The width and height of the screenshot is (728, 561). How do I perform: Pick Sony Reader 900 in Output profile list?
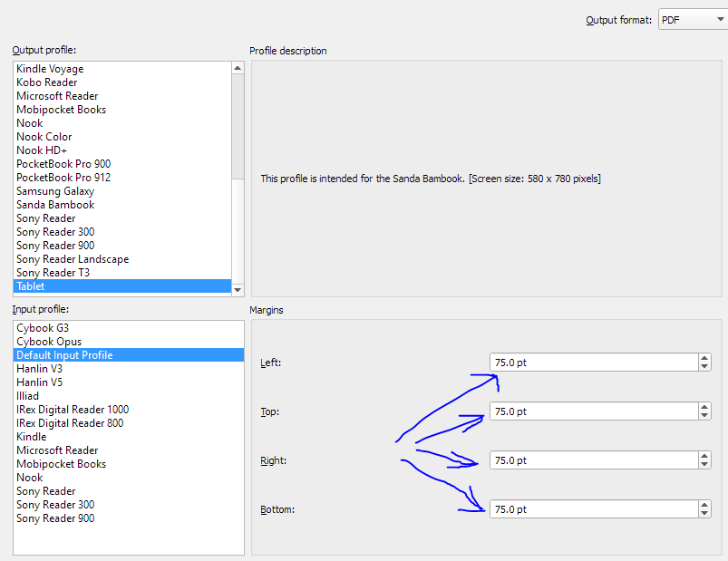point(122,246)
